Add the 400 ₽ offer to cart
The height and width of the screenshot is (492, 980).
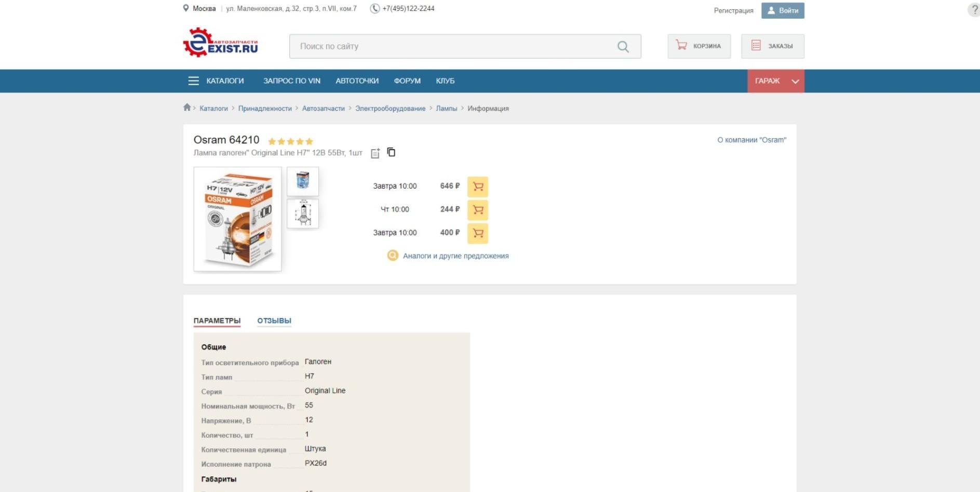pos(478,233)
